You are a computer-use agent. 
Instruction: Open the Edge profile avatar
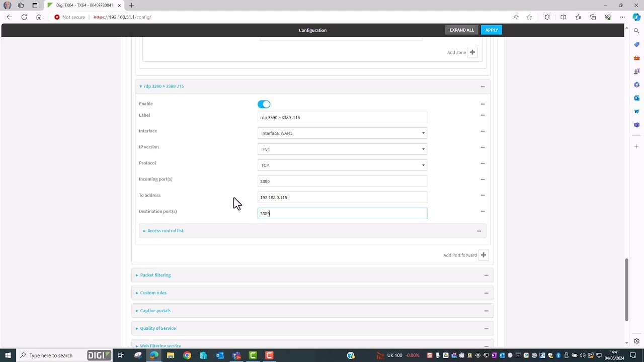coord(7,5)
